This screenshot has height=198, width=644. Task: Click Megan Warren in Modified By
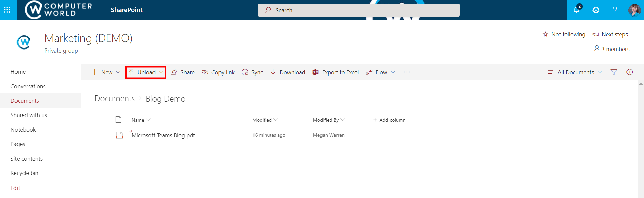pos(329,135)
